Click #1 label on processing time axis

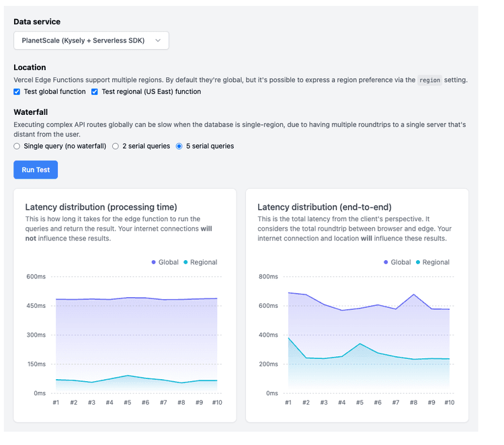tap(56, 403)
